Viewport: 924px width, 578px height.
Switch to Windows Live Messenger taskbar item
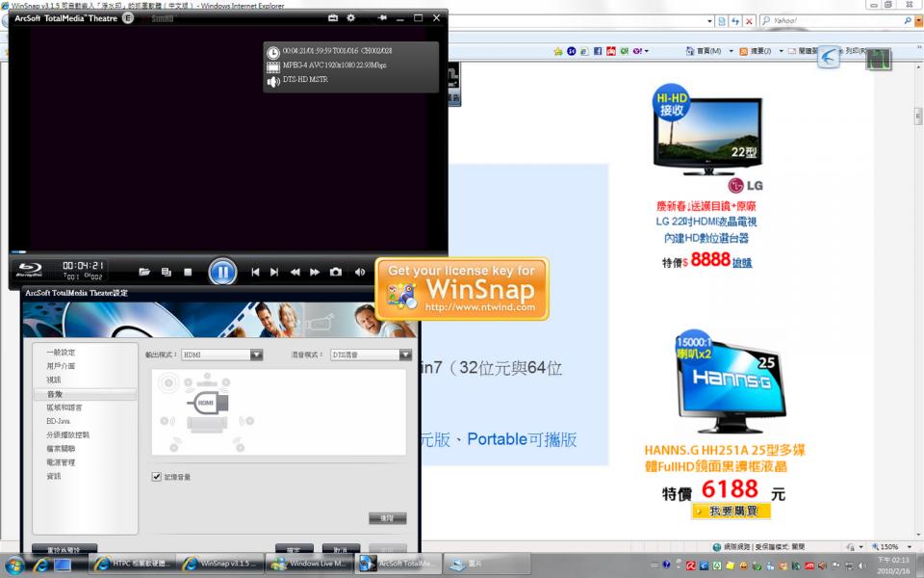point(309,564)
